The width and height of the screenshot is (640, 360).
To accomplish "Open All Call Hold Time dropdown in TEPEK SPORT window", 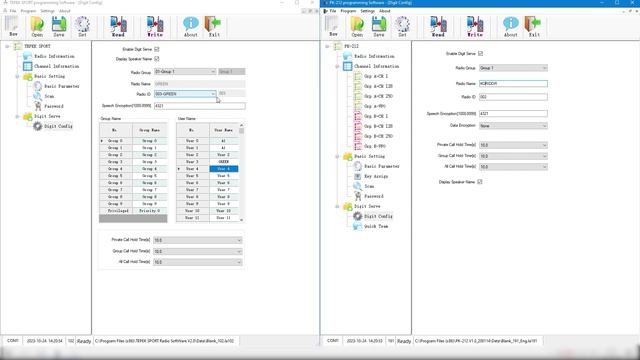I will point(198,262).
